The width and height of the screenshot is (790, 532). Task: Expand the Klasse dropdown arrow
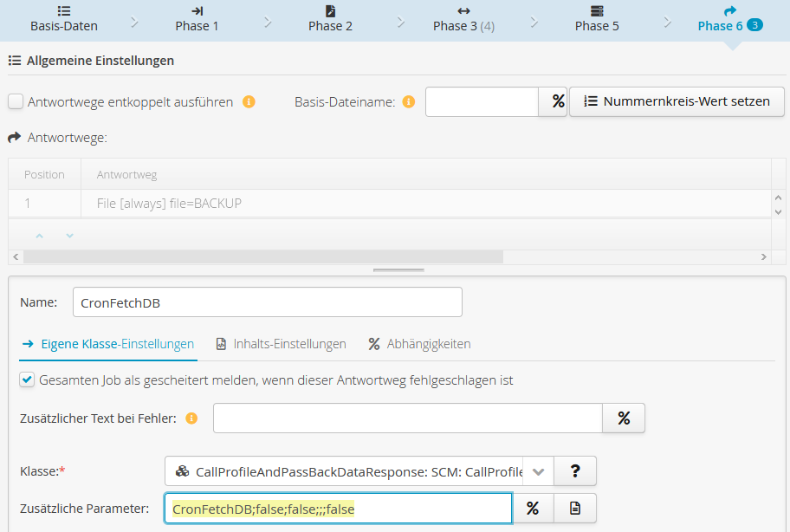539,471
